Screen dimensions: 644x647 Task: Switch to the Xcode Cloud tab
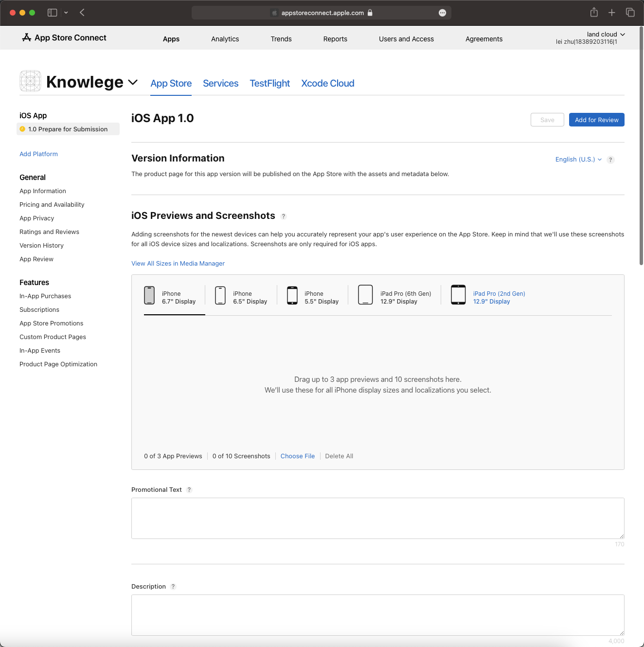click(327, 84)
